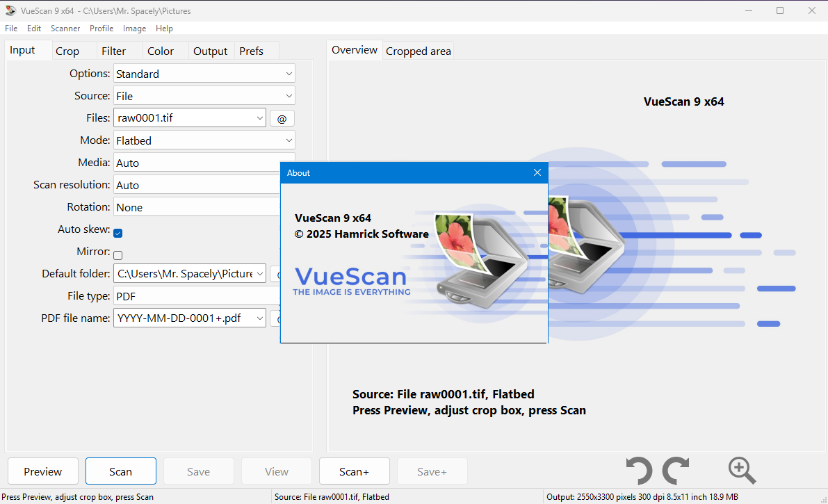Click the status bar Output size text

coord(642,497)
